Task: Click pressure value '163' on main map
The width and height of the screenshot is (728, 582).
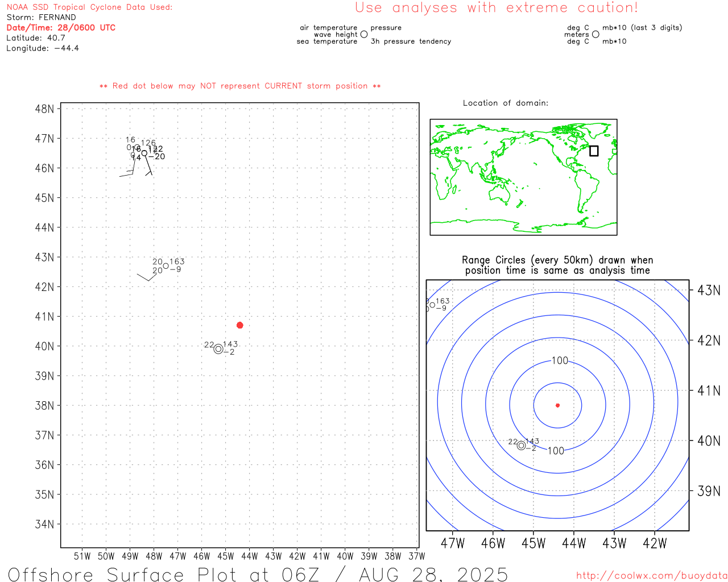Action: [177, 261]
